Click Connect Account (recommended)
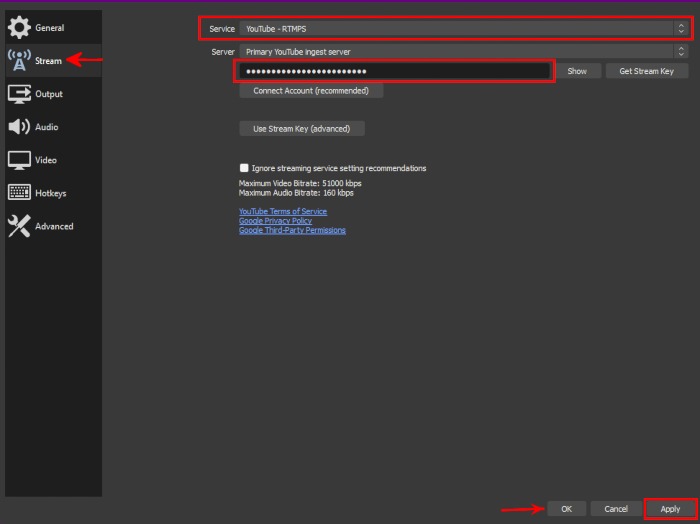Screen dimensions: 700x524 click(x=311, y=91)
